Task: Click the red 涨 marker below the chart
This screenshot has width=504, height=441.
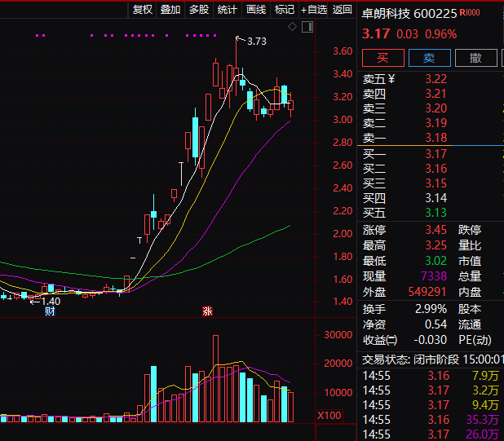Action: click(x=207, y=311)
